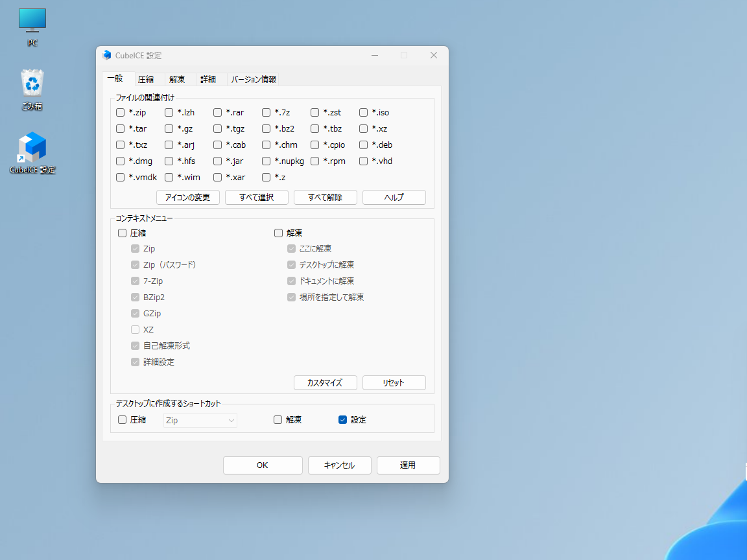Click the 適用 apply button

point(408,465)
